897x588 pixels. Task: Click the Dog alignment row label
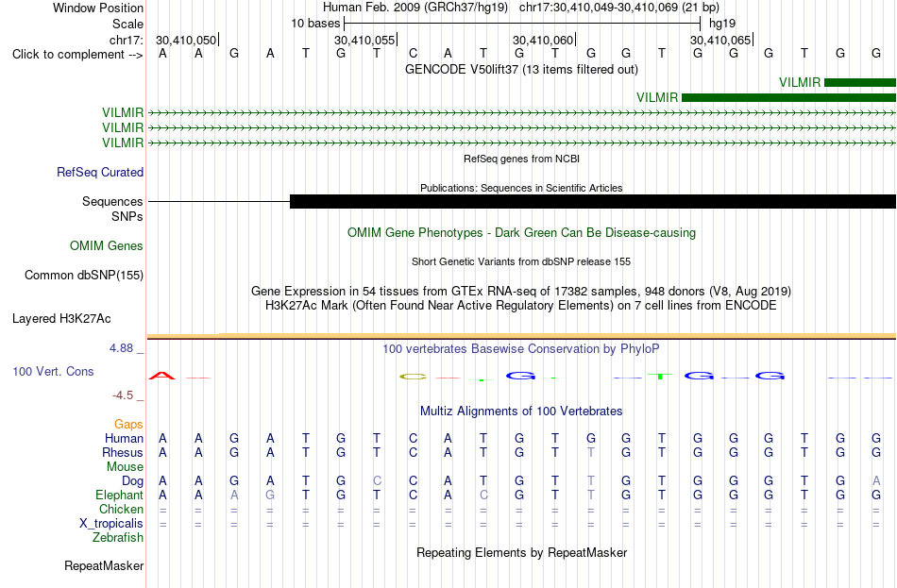132,481
